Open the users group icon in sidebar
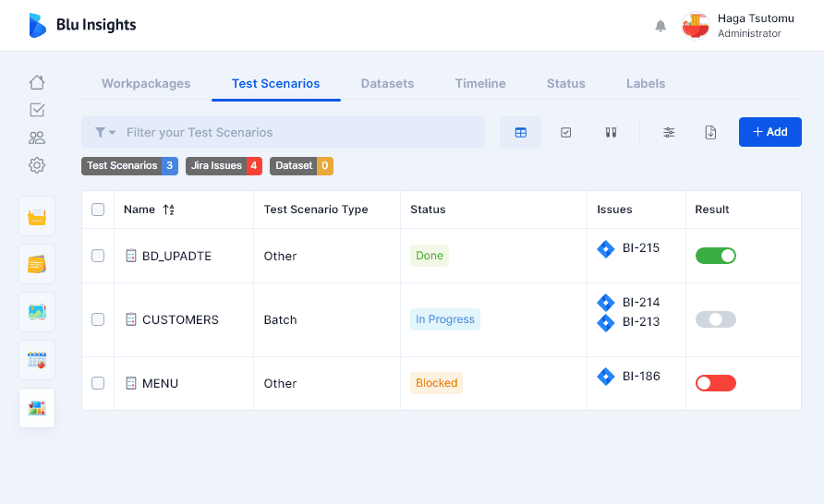 point(37,138)
